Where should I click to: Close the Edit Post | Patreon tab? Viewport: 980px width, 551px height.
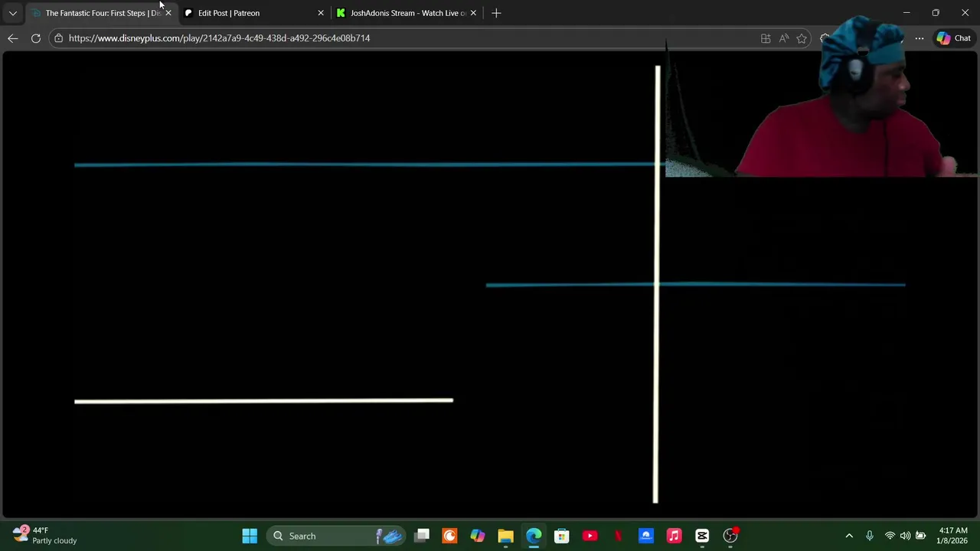point(321,13)
